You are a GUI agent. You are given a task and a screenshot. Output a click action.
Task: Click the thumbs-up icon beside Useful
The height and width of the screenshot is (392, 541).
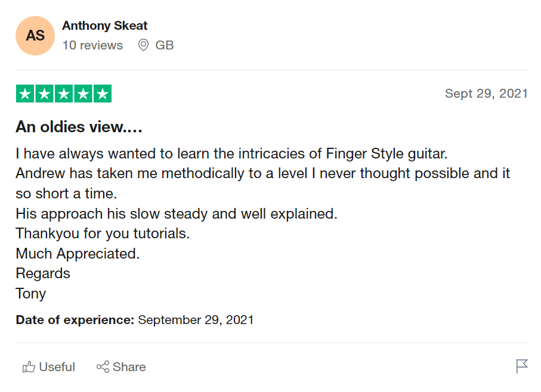click(x=29, y=367)
